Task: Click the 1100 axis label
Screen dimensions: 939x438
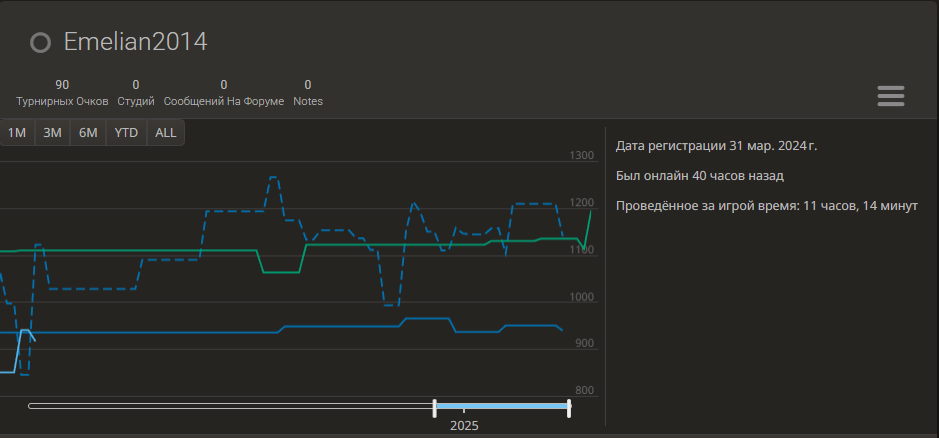Action: 581,250
